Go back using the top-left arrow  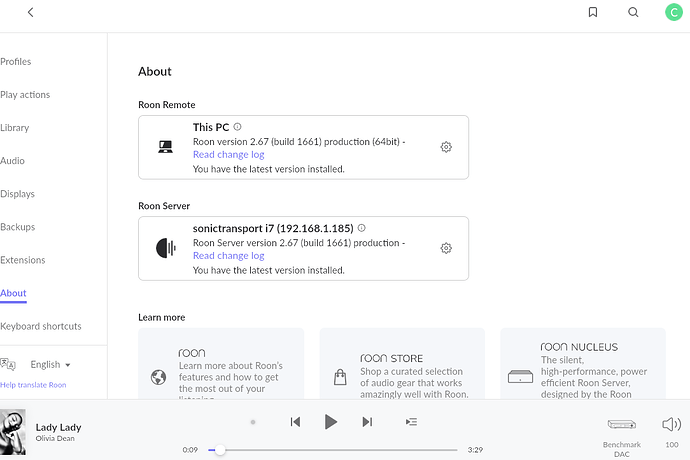point(30,12)
